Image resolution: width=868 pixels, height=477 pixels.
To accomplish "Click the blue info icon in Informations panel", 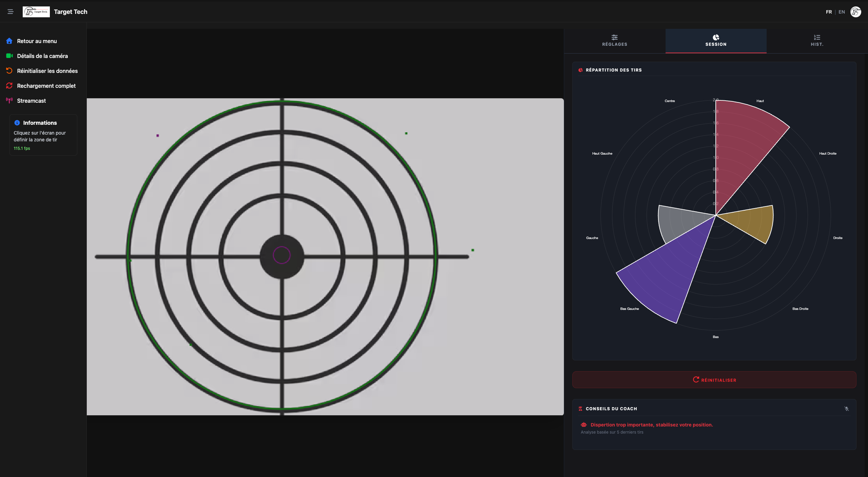I will pyautogui.click(x=17, y=122).
